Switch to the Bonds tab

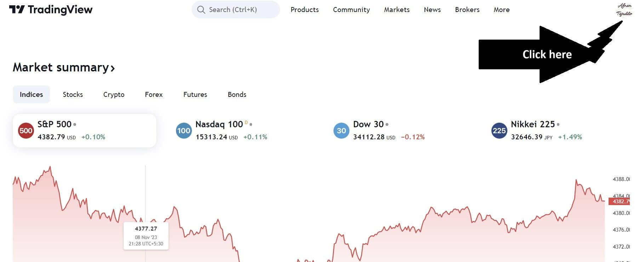236,94
